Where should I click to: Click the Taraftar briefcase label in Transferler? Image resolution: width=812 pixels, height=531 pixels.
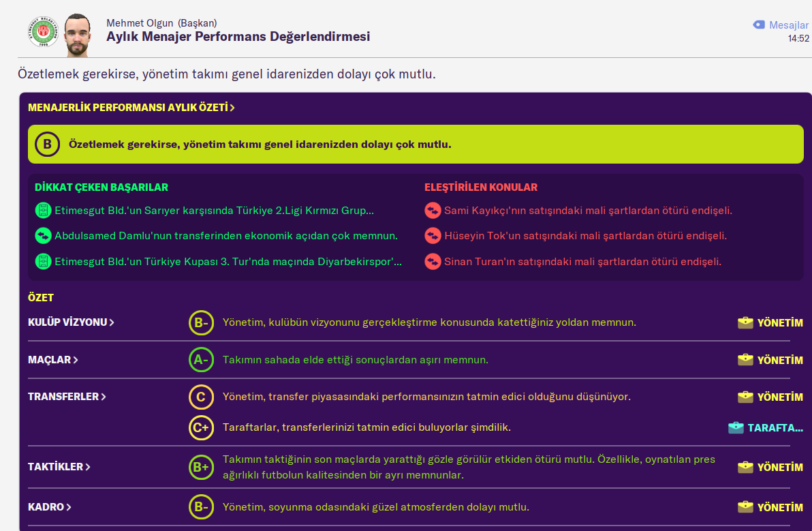pyautogui.click(x=766, y=428)
